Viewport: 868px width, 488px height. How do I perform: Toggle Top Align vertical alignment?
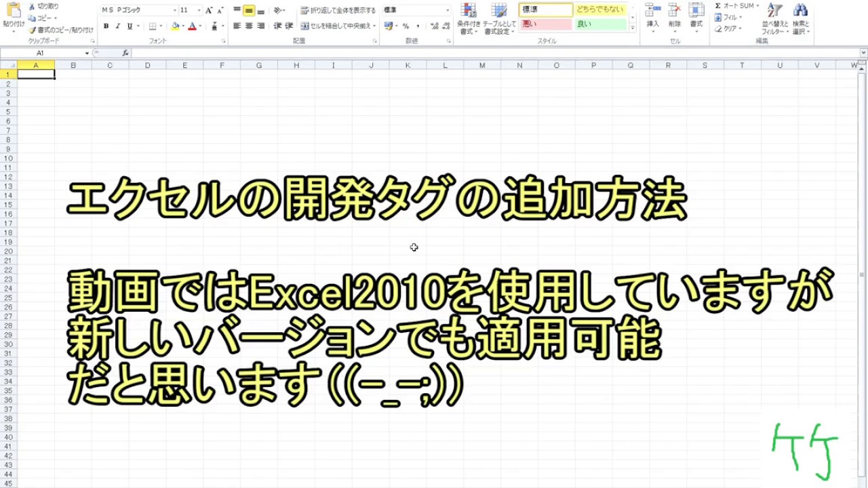point(237,10)
